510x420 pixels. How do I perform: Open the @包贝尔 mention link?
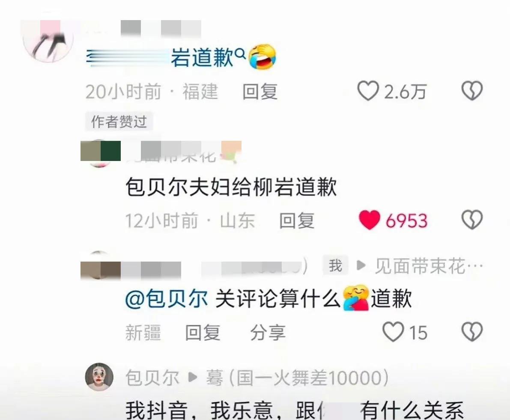click(167, 298)
